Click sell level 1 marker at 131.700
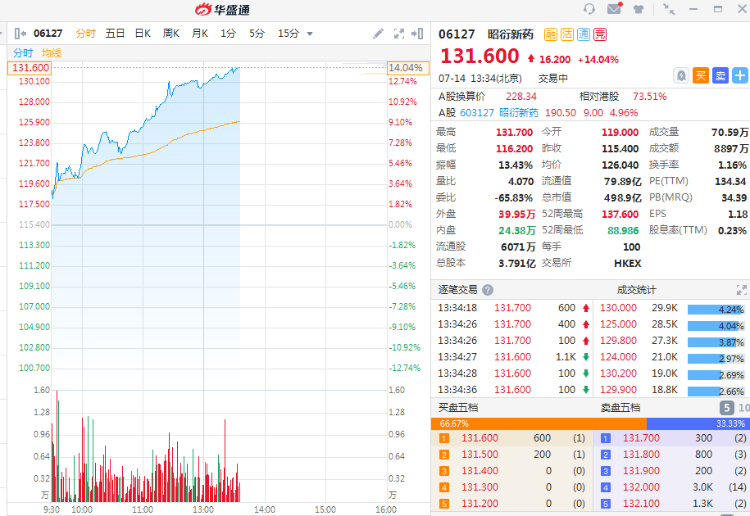 click(x=606, y=438)
